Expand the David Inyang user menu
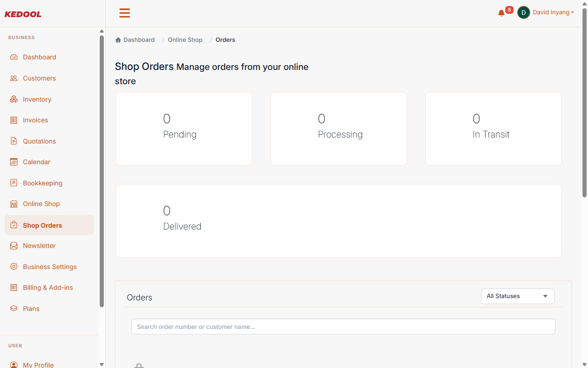Screen dimensions: 588x368 [553, 12]
